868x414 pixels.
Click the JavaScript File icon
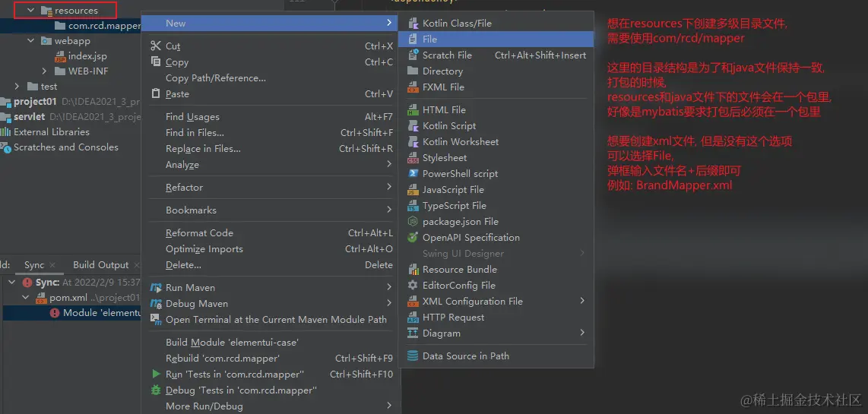pos(413,189)
